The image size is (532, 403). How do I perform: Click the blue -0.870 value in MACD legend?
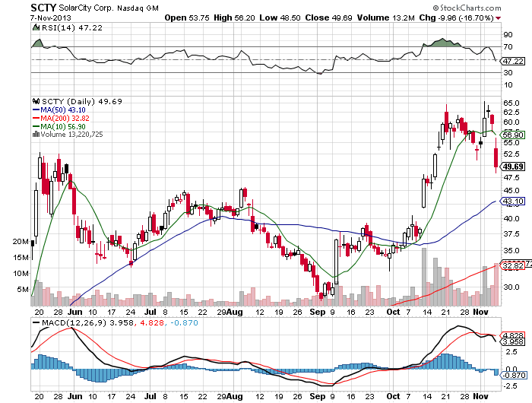(x=184, y=322)
